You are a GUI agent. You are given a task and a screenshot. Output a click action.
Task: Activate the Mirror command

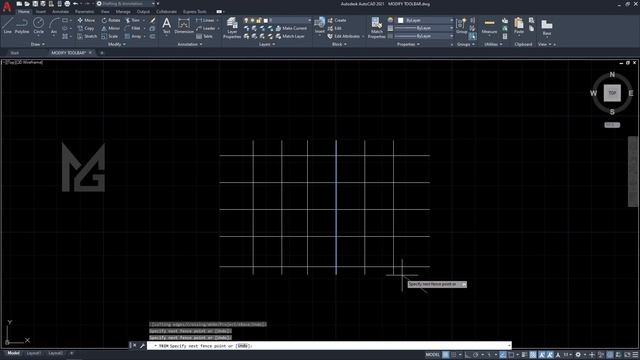(x=111, y=28)
